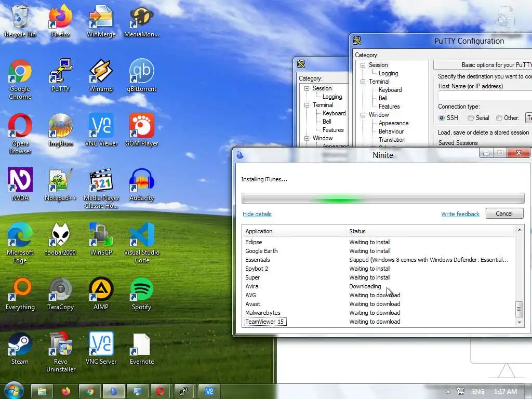Launch AIMP from the desktop
The image size is (532, 399).
[x=101, y=294]
